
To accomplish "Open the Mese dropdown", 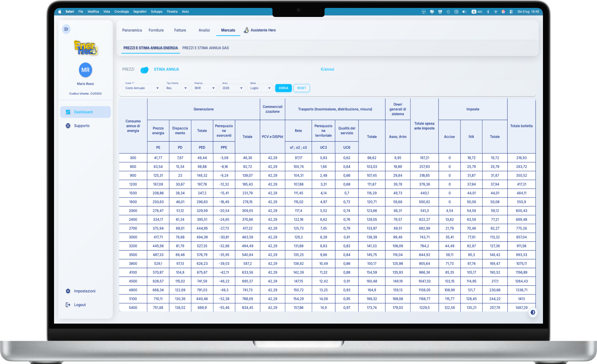I will (260, 88).
